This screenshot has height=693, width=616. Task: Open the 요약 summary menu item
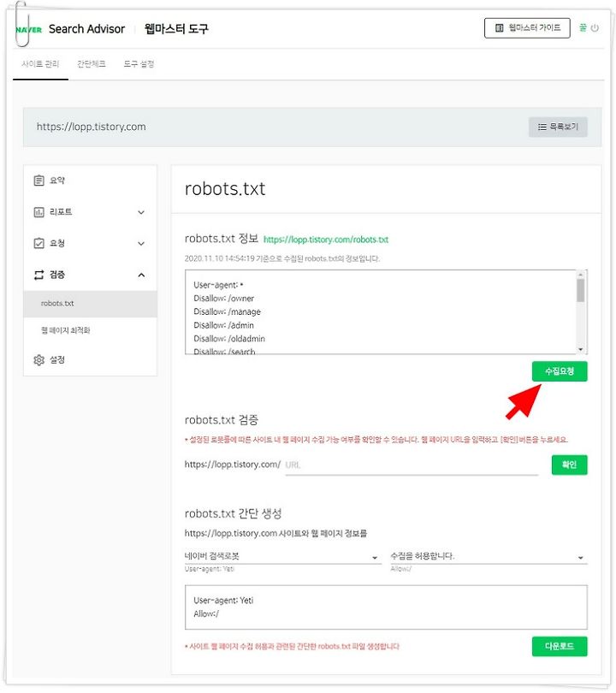click(x=91, y=181)
